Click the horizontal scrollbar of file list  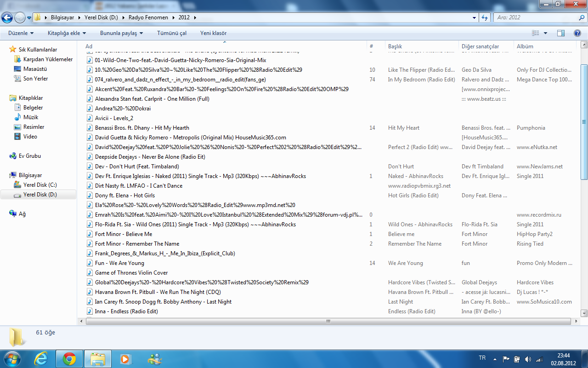[328, 321]
